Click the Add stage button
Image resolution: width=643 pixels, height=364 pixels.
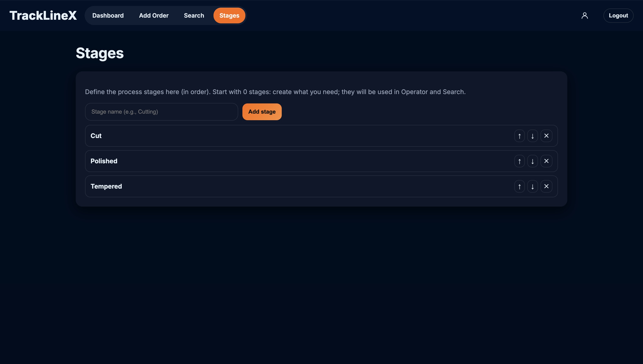262,112
